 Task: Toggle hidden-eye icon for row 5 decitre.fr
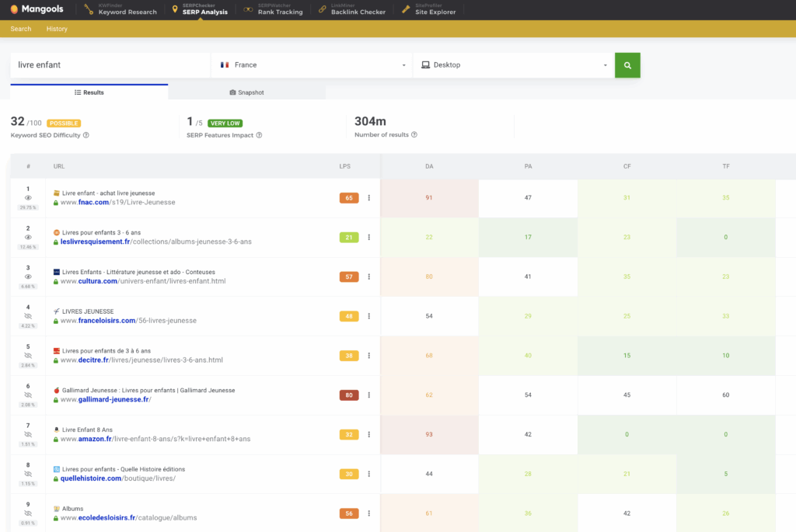(x=28, y=356)
